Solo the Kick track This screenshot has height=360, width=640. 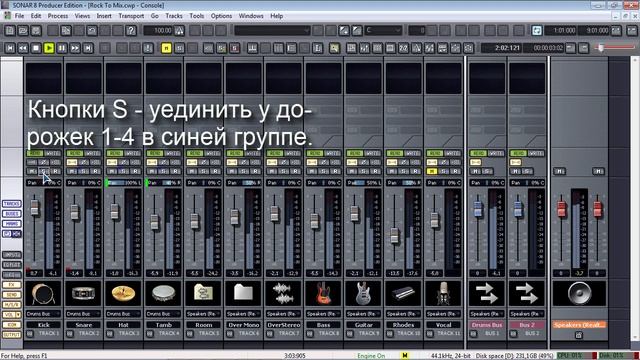pyautogui.click(x=44, y=171)
